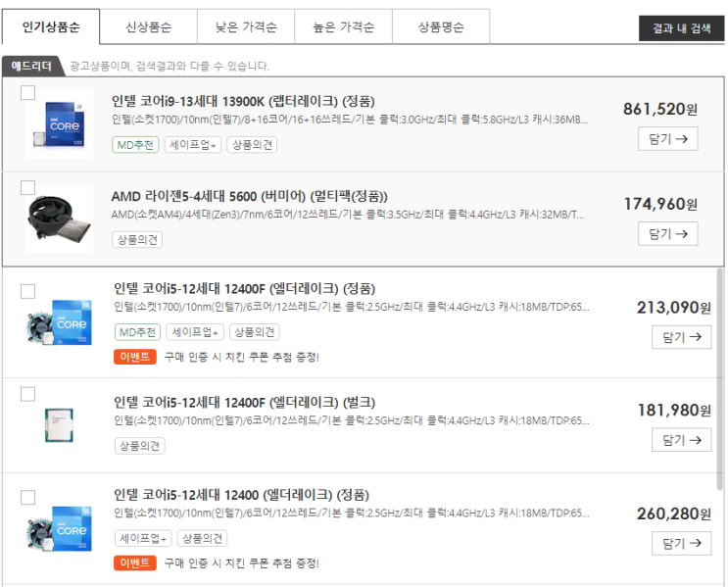Screen dimensions: 728x587
Task: Click the 174,960원 price
Action: 660,204
